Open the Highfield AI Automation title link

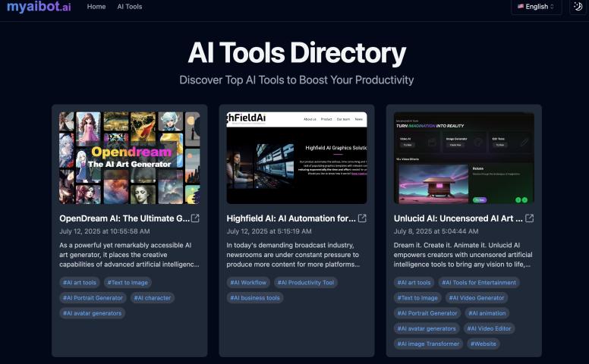point(291,218)
